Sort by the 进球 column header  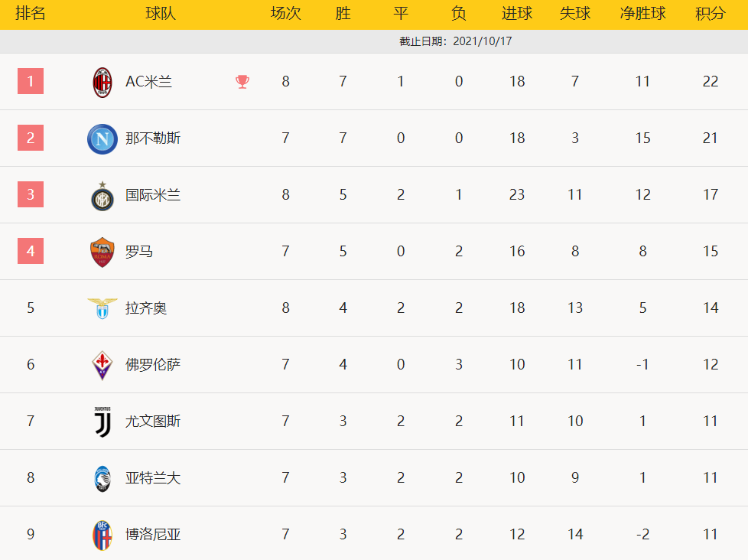[516, 13]
